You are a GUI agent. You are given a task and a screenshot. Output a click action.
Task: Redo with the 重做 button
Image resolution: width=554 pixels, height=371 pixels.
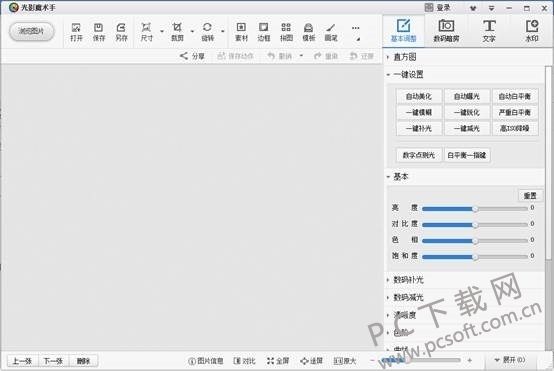[x=326, y=56]
